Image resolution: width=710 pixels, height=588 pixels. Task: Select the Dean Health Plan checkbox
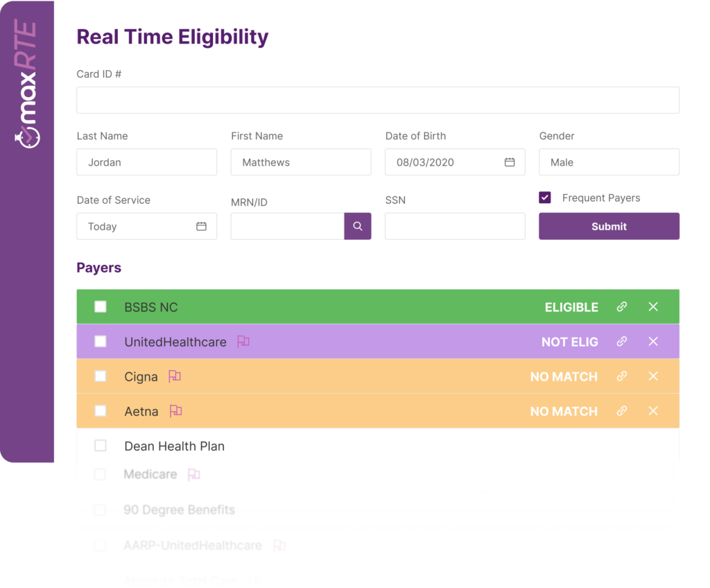point(101,445)
